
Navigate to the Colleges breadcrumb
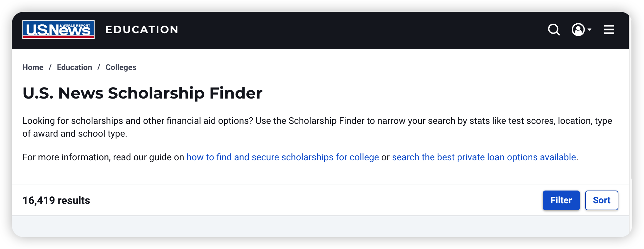121,67
